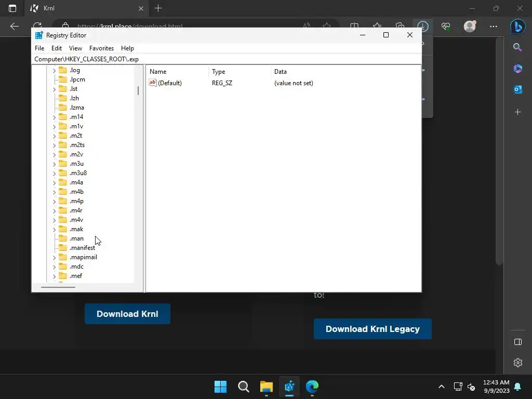Select the .lzh folder icon
Screen dimensions: 532x399
click(x=63, y=98)
